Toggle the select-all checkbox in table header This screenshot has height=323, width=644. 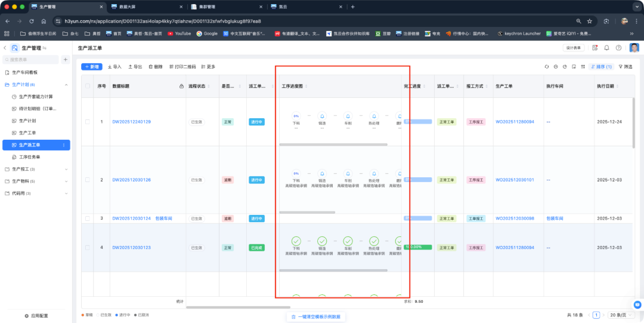88,86
